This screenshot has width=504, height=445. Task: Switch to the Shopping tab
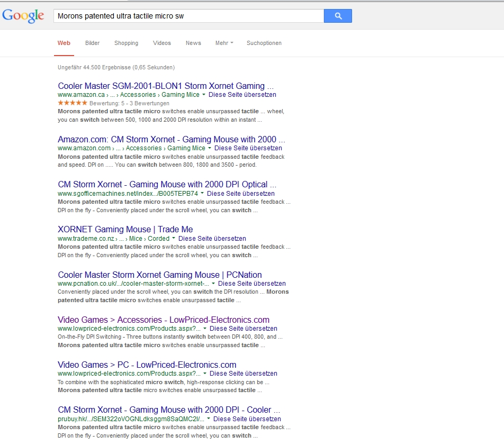127,43
